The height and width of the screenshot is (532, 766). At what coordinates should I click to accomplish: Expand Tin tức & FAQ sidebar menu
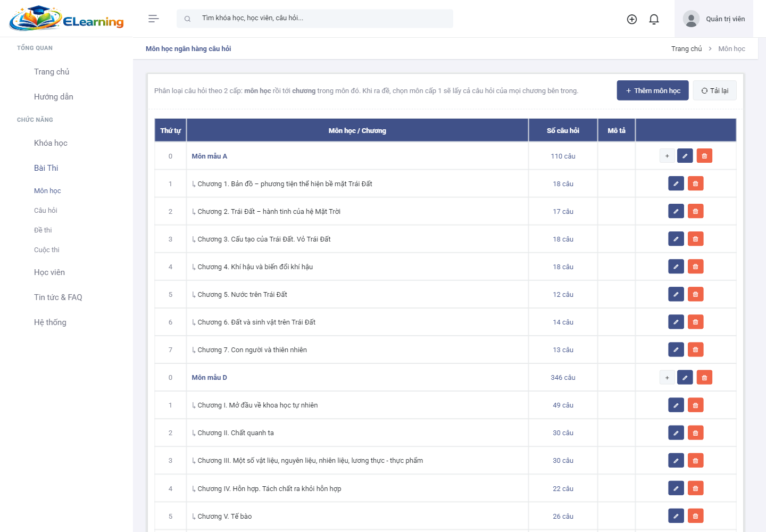[58, 297]
